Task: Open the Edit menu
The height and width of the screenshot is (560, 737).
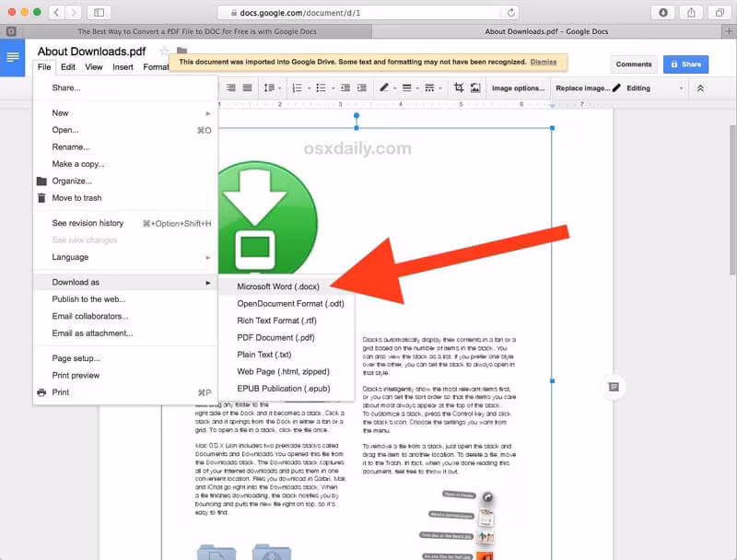Action: pos(68,67)
